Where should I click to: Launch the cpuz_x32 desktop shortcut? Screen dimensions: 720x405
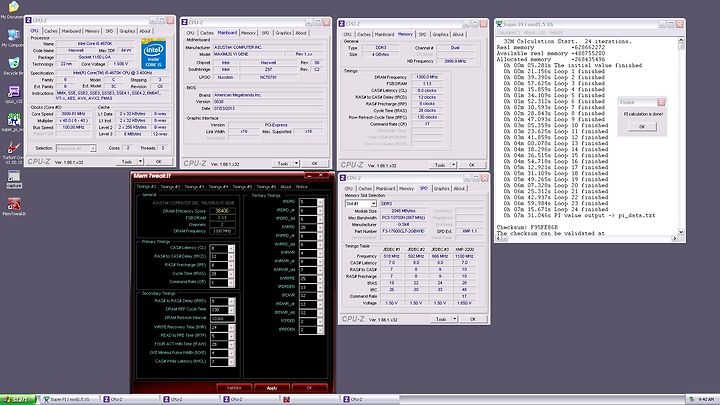[x=13, y=92]
